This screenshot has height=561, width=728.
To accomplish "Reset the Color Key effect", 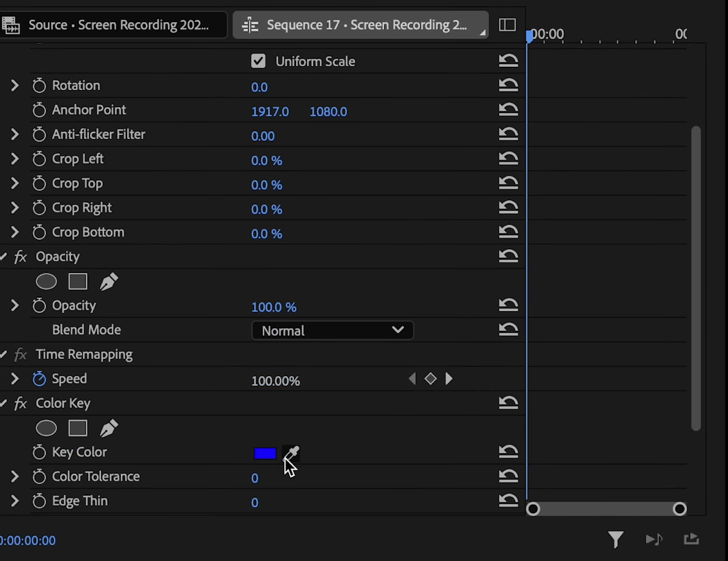I will 509,403.
